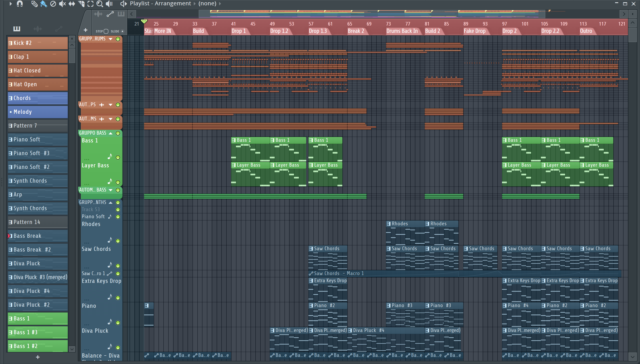Click the Saw C..ro 1 automation icon
640x364 pixels.
pos(110,274)
